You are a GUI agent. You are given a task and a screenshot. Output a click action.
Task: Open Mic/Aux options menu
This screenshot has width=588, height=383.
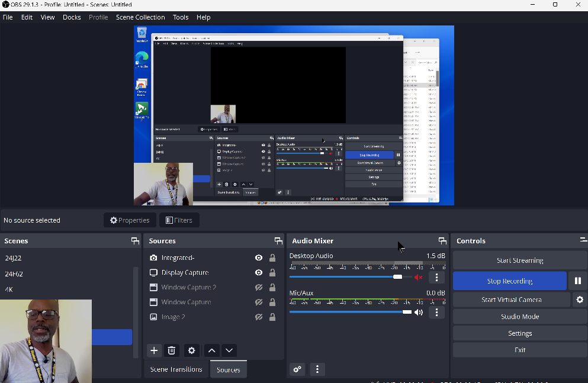coord(436,312)
